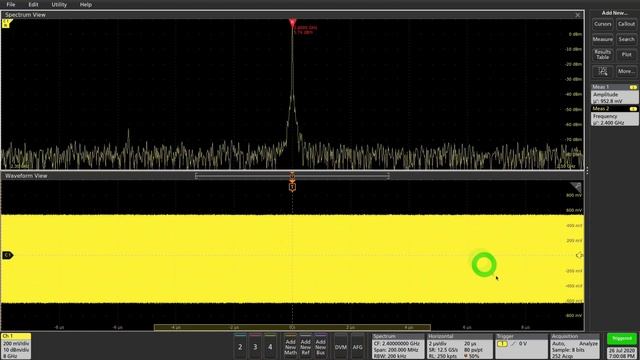Click Add New Math

pyautogui.click(x=291, y=347)
